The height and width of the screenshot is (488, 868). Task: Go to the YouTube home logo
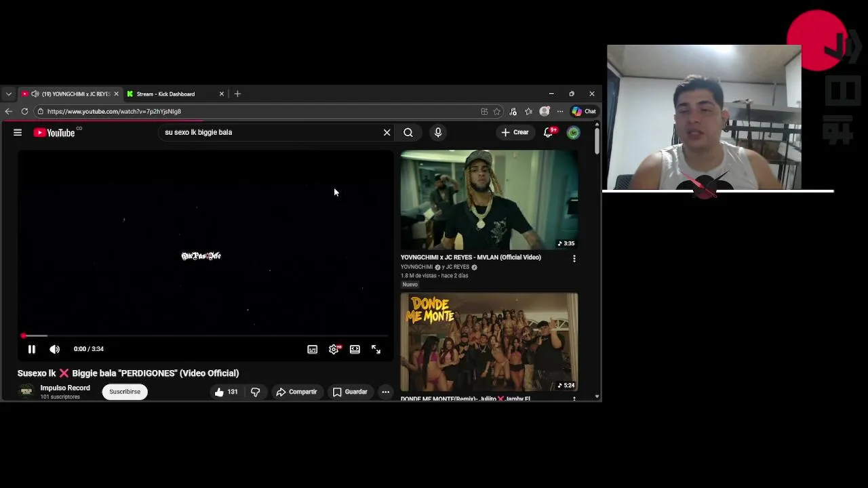pyautogui.click(x=54, y=133)
